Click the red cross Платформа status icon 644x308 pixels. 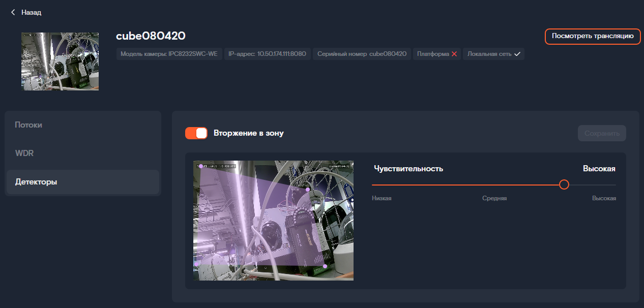click(454, 54)
